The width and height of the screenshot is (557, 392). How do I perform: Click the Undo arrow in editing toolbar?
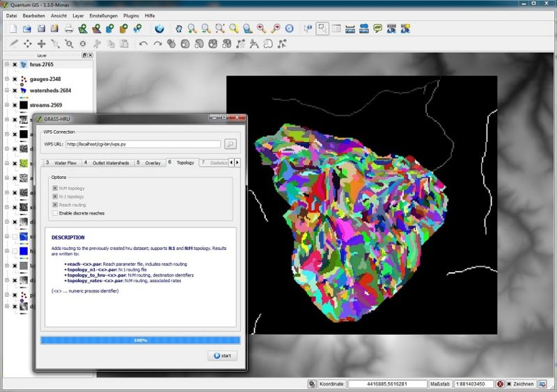143,43
